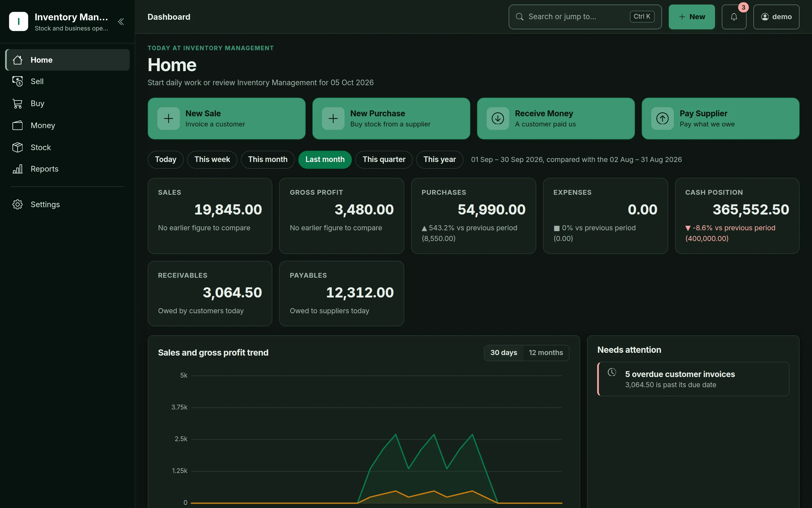Image resolution: width=812 pixels, height=508 pixels.
Task: Click the Stock box icon
Action: click(17, 147)
